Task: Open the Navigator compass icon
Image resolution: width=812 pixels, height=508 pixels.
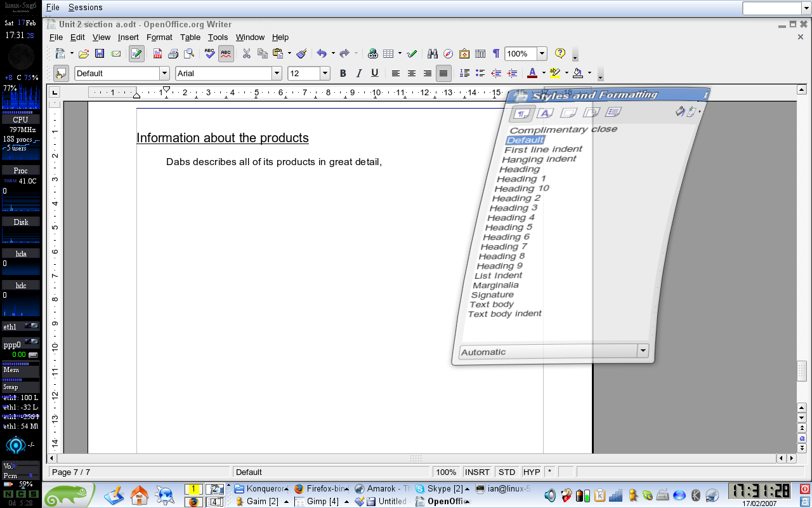Action: [448, 54]
